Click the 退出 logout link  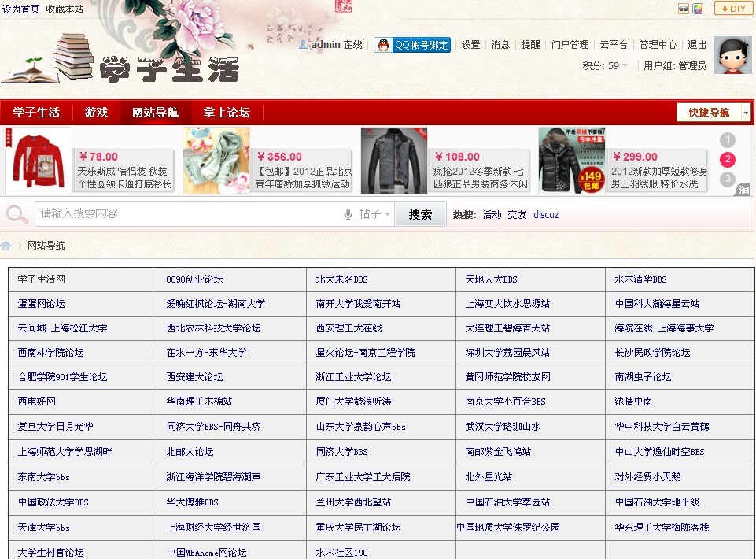696,45
